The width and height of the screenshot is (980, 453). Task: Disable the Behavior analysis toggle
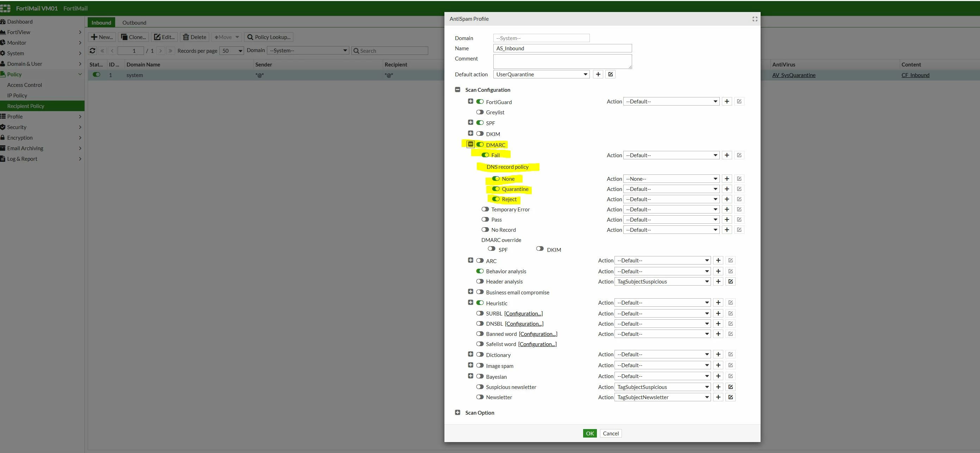click(480, 271)
